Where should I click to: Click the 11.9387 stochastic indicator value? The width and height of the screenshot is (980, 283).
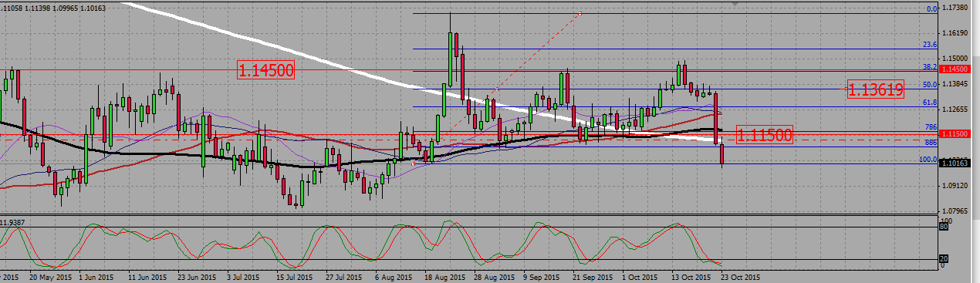pyautogui.click(x=13, y=222)
